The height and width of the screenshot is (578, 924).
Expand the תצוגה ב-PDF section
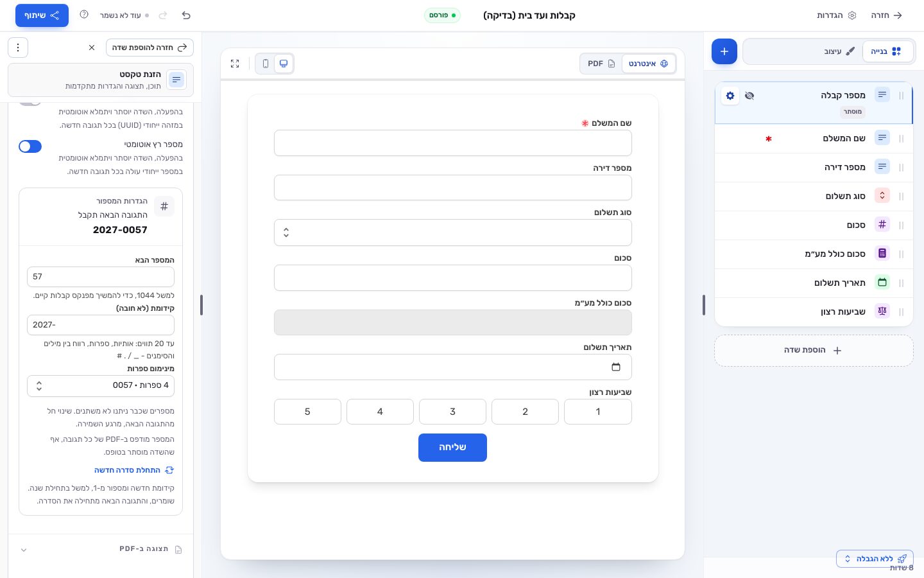[x=101, y=549]
